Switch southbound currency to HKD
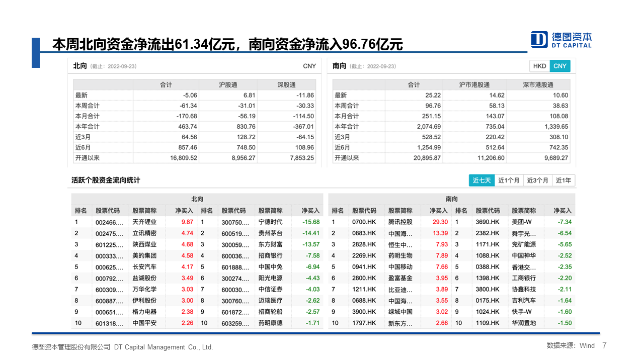Screen dimensions: 644x362 (539, 66)
